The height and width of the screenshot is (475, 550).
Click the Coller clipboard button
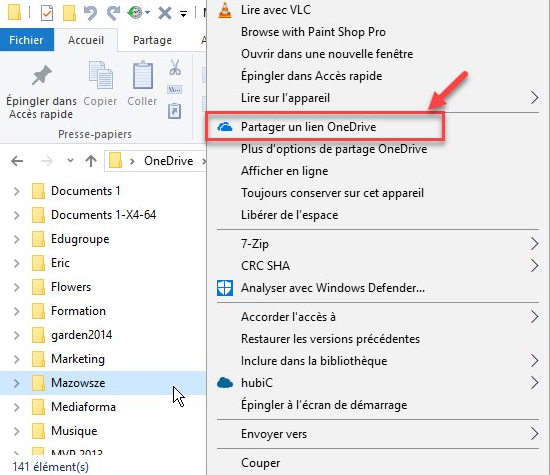pyautogui.click(x=142, y=83)
